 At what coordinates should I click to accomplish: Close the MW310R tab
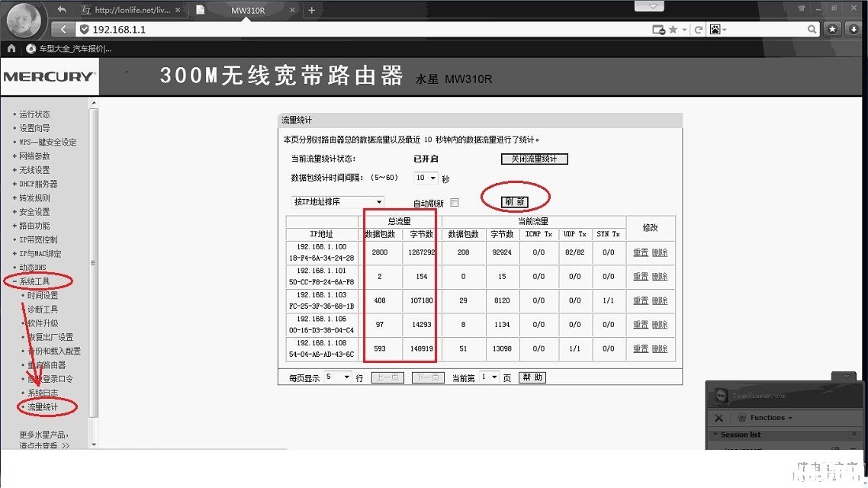pyautogui.click(x=292, y=10)
